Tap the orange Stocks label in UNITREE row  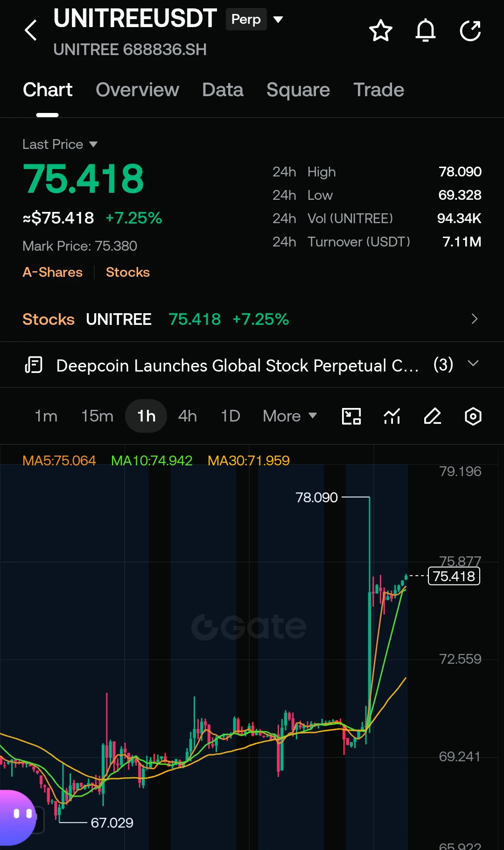pos(49,319)
